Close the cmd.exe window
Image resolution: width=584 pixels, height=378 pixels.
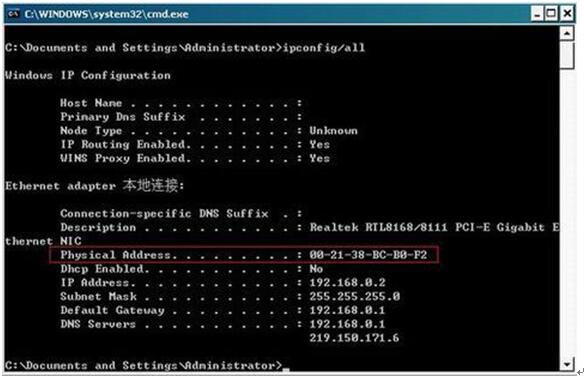(x=567, y=14)
